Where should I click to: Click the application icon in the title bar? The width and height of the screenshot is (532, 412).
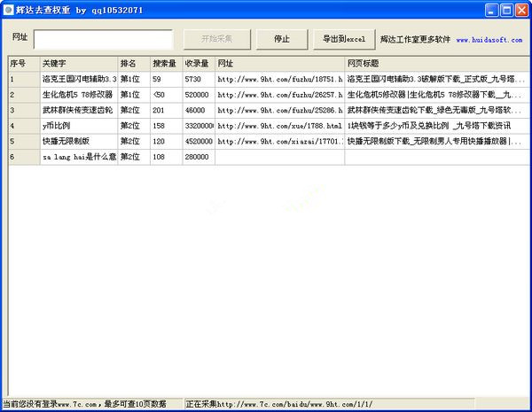(x=8, y=10)
